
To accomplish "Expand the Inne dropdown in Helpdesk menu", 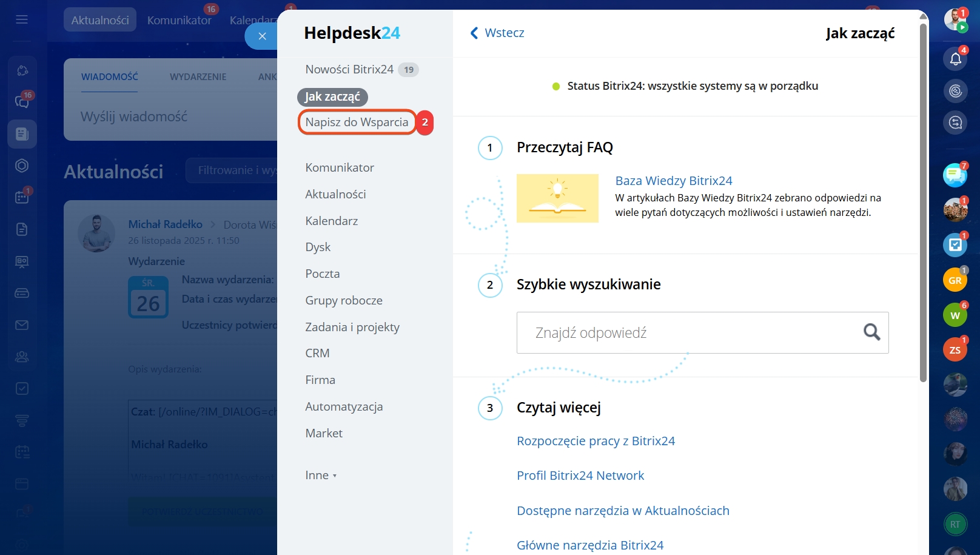I will [x=320, y=475].
